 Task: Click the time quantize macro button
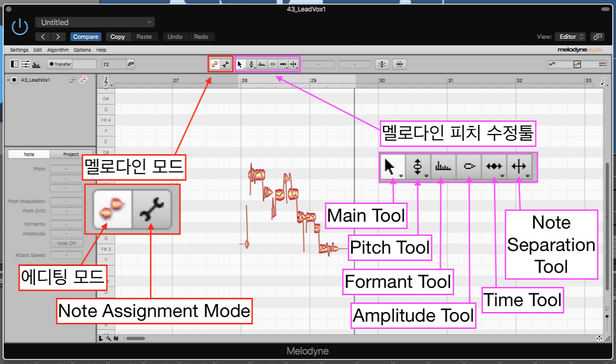click(x=399, y=64)
